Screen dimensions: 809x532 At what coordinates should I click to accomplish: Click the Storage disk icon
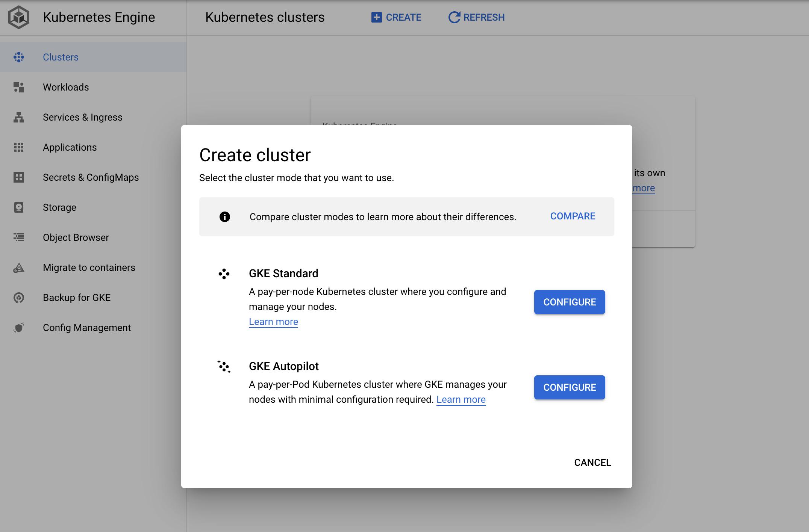19,207
